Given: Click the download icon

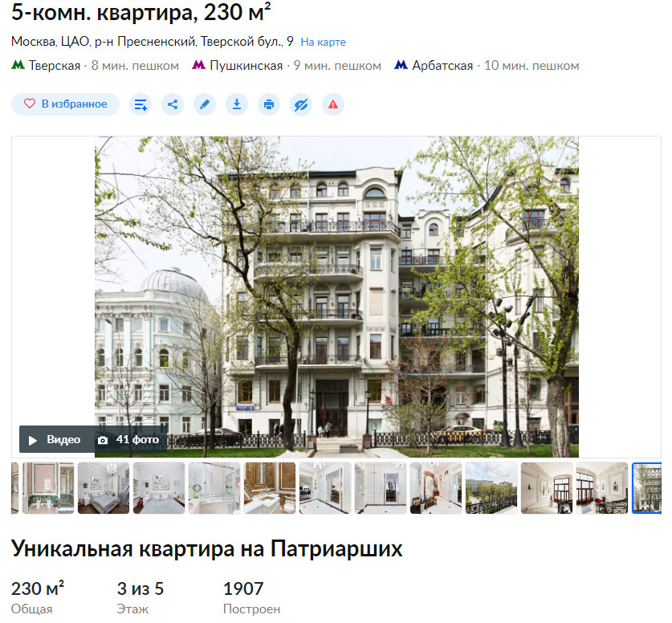Looking at the screenshot, I should (x=237, y=104).
